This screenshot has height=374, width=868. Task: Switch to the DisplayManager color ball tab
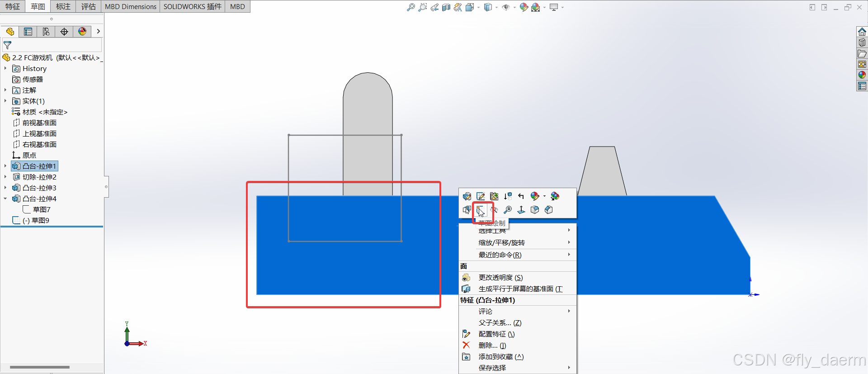[x=82, y=31]
